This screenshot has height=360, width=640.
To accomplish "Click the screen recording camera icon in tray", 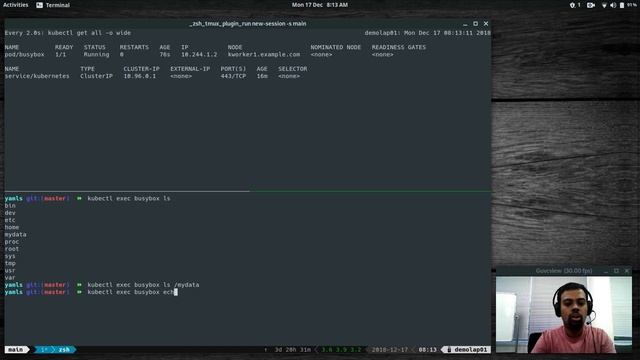I will (591, 5).
